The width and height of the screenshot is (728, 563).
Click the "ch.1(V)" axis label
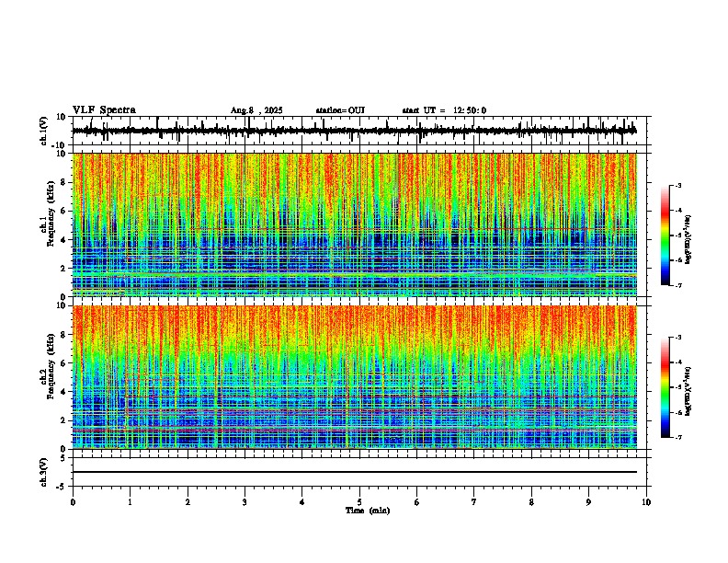44,131
